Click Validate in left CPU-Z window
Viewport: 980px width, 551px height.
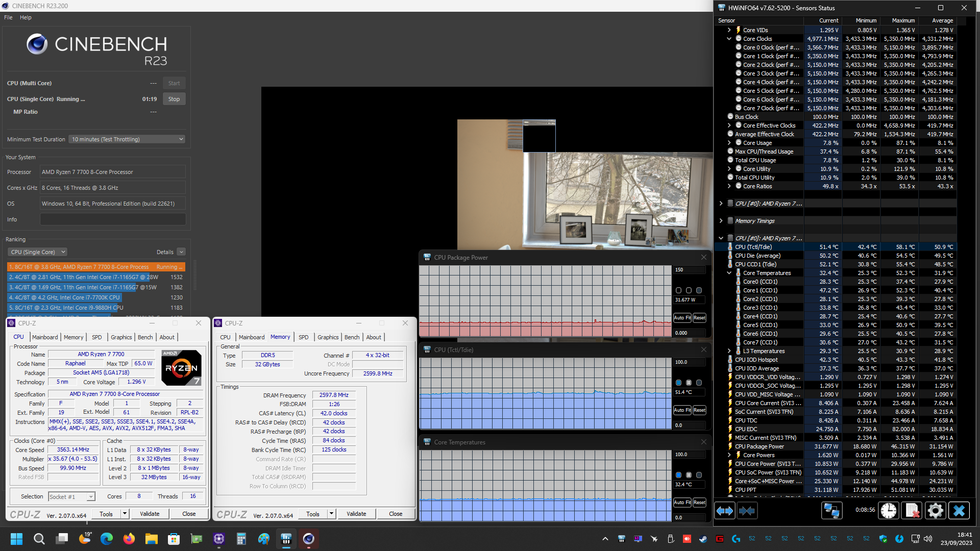point(150,514)
